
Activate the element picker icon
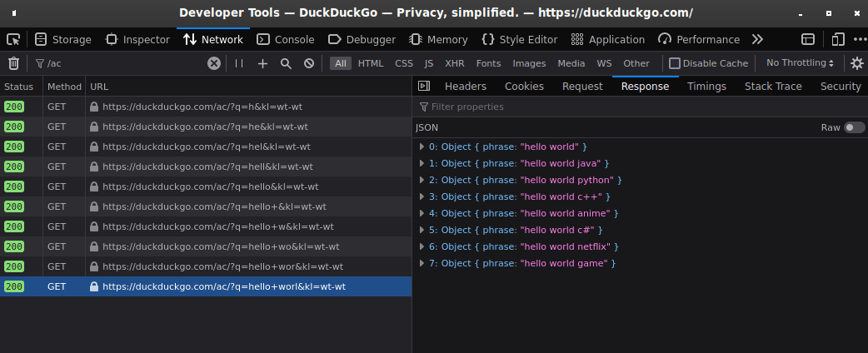13,39
